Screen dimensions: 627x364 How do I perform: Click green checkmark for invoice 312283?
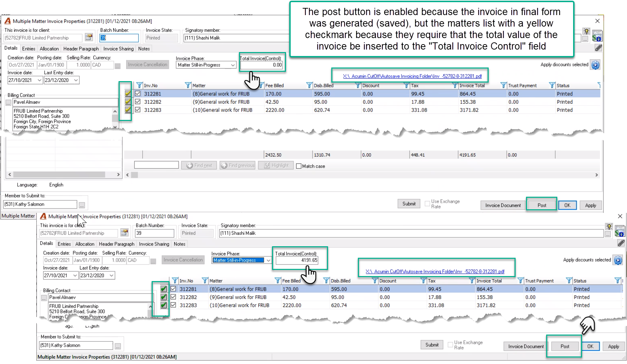tap(163, 305)
